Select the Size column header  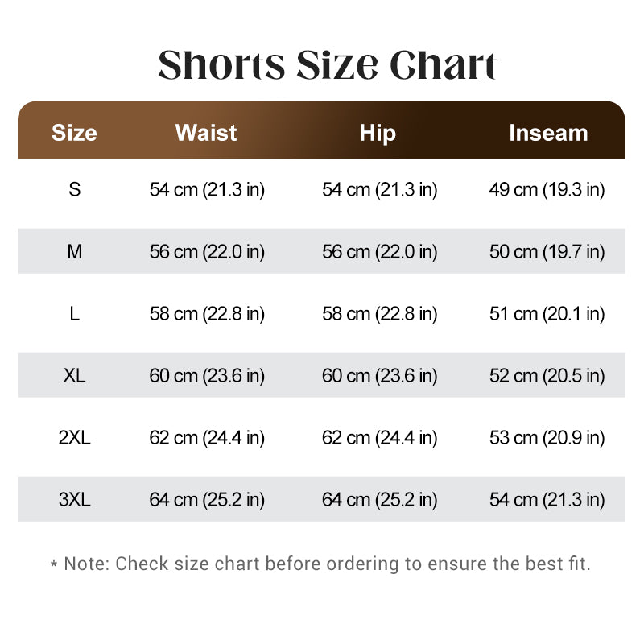74,133
